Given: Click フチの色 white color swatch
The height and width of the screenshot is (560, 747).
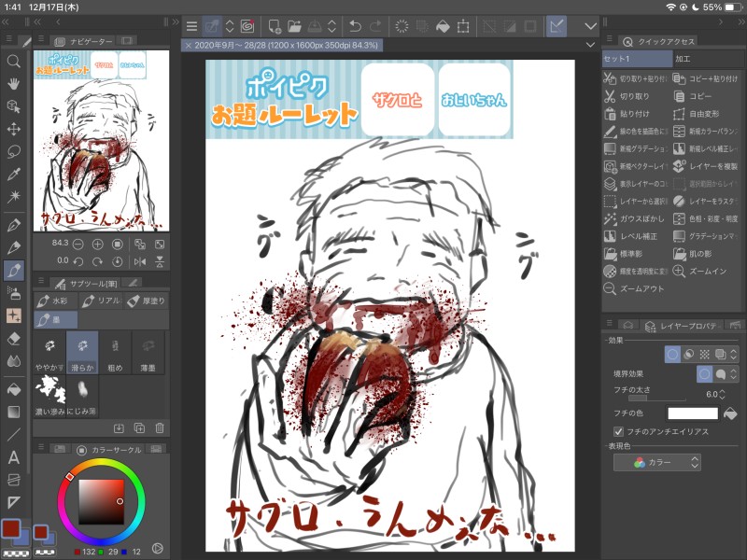Looking at the screenshot, I should pyautogui.click(x=693, y=413).
